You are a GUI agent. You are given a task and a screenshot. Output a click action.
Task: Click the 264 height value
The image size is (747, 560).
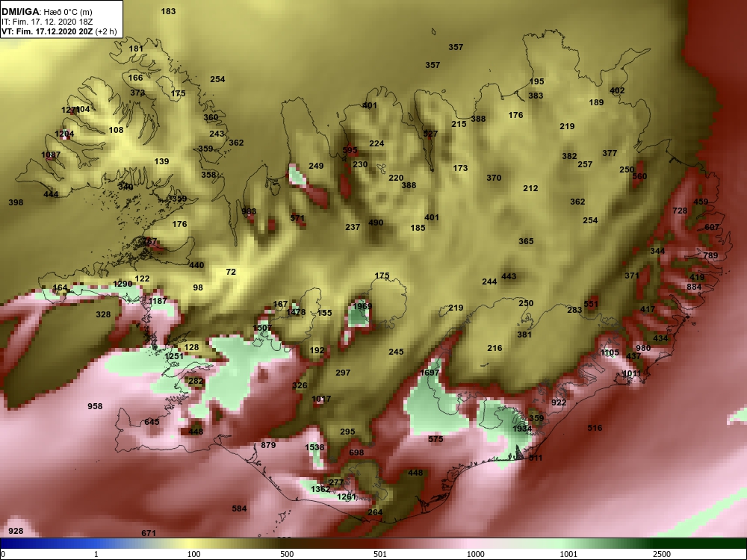click(x=376, y=512)
